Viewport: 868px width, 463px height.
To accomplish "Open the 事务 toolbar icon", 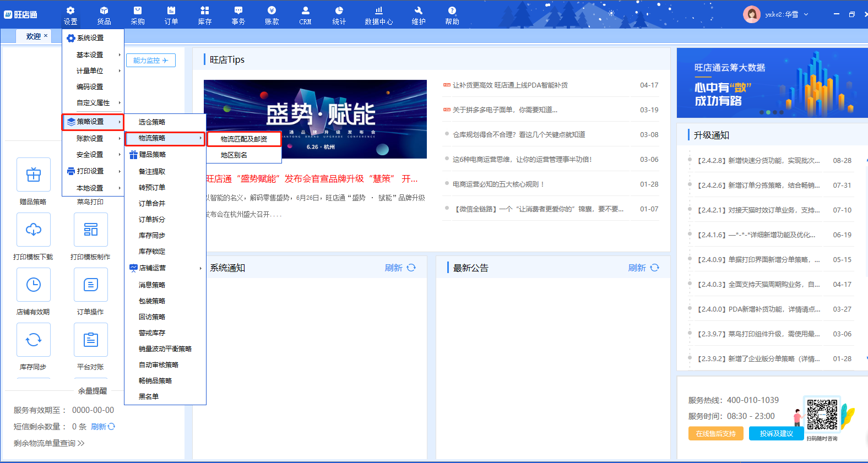I will 238,15.
